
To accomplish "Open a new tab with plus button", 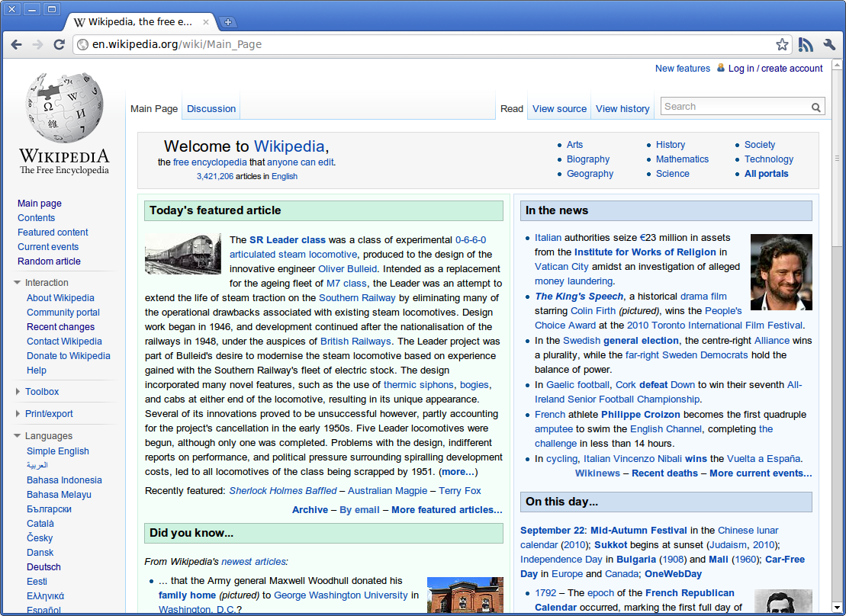I will coord(227,22).
